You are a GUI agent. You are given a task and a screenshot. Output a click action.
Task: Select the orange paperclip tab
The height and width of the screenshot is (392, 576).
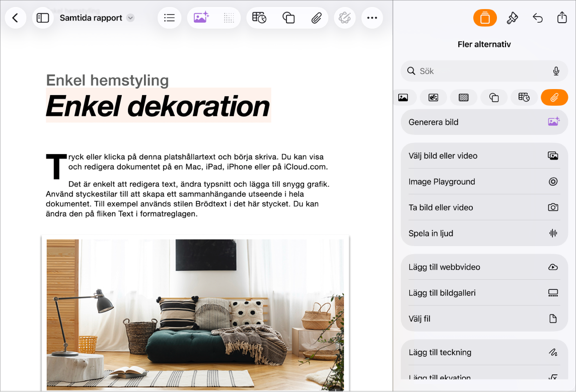coord(554,98)
